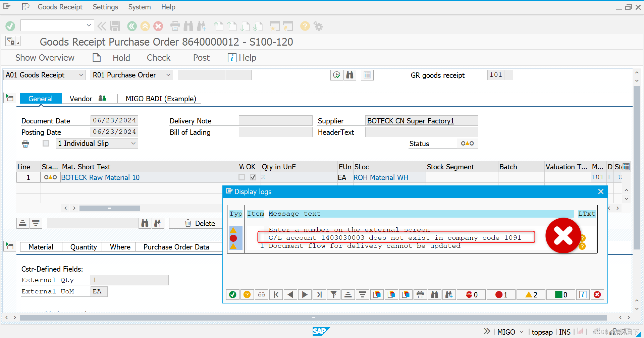Click the blue Information icon in the logs toolbar
Screen dimensions: 644x338
(583, 294)
